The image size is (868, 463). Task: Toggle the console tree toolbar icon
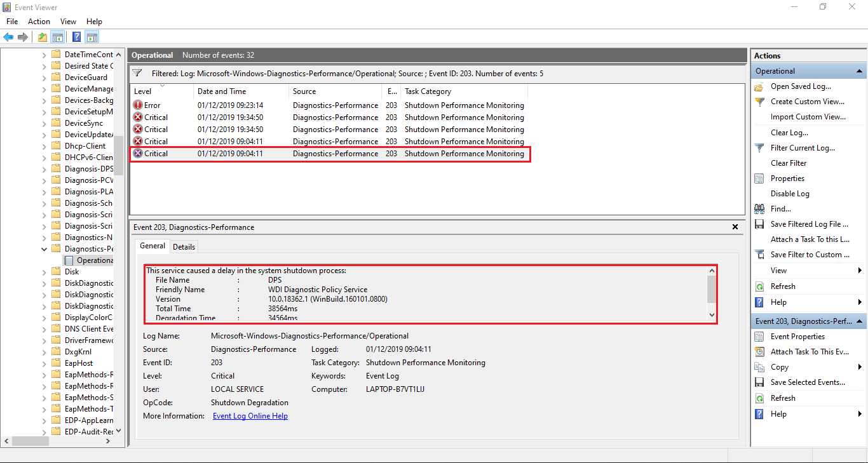pos(58,37)
